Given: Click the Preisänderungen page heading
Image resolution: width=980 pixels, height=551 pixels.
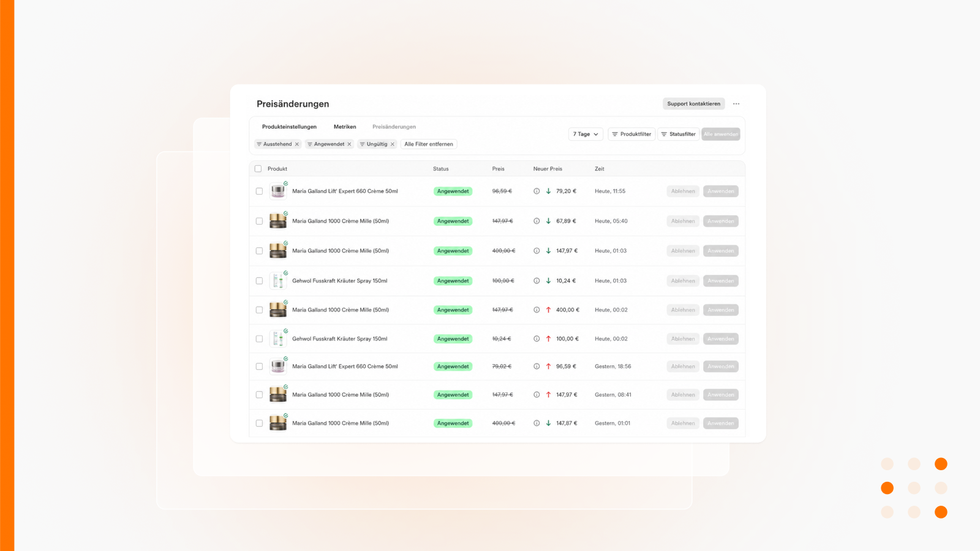Looking at the screenshot, I should [x=293, y=104].
